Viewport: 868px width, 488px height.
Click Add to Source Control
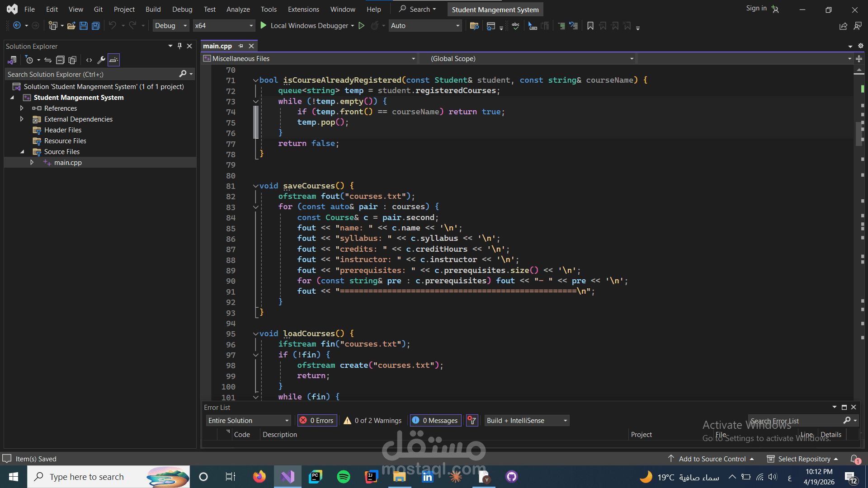pyautogui.click(x=712, y=459)
